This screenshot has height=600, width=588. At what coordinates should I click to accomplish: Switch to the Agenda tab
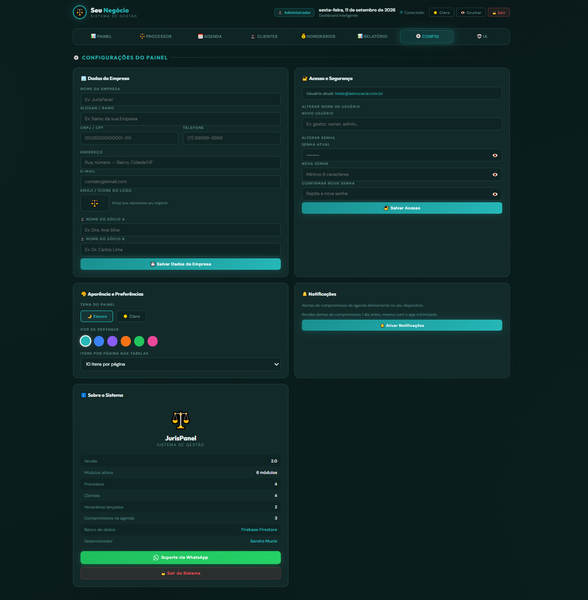(210, 37)
